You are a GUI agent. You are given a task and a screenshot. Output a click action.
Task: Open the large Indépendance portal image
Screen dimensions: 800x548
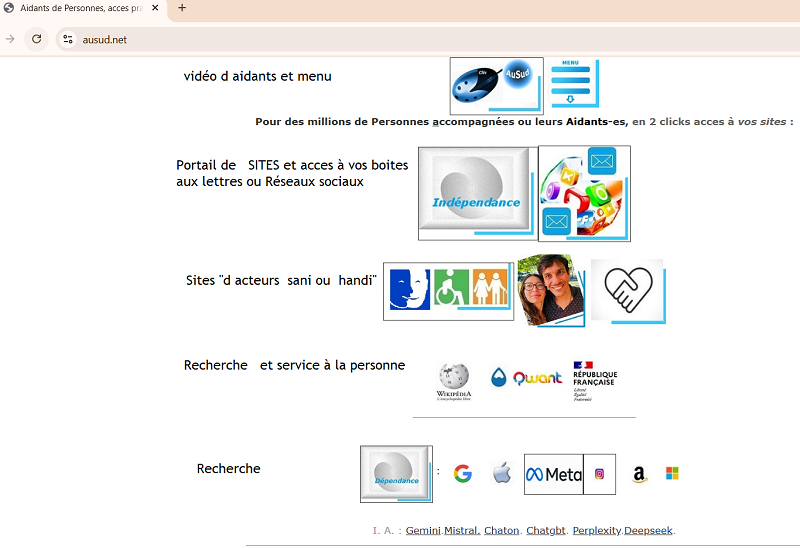[x=477, y=193]
